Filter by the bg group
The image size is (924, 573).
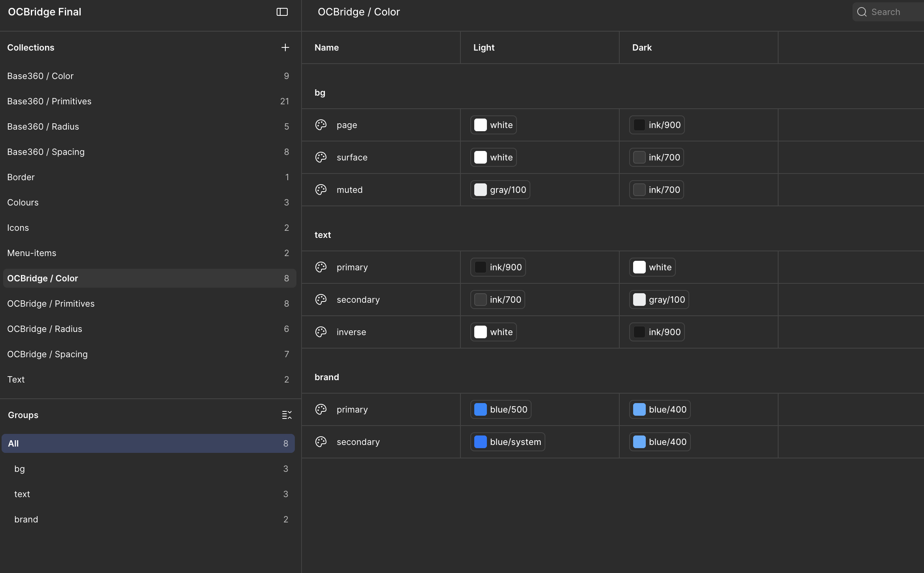coord(148,469)
